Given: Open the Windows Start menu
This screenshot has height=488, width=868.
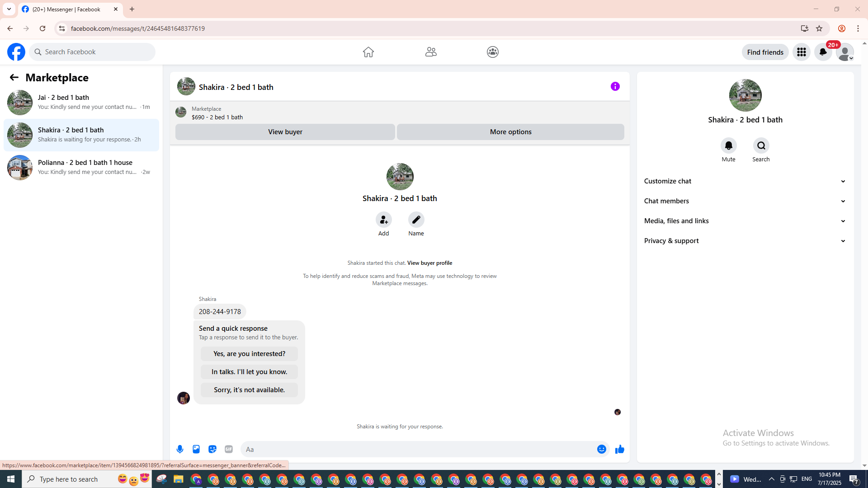Looking at the screenshot, I should 11,479.
